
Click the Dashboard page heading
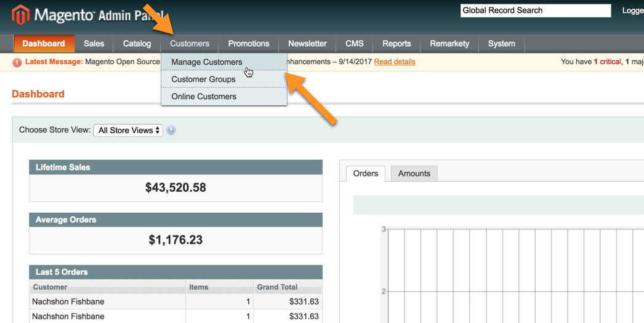tap(38, 94)
